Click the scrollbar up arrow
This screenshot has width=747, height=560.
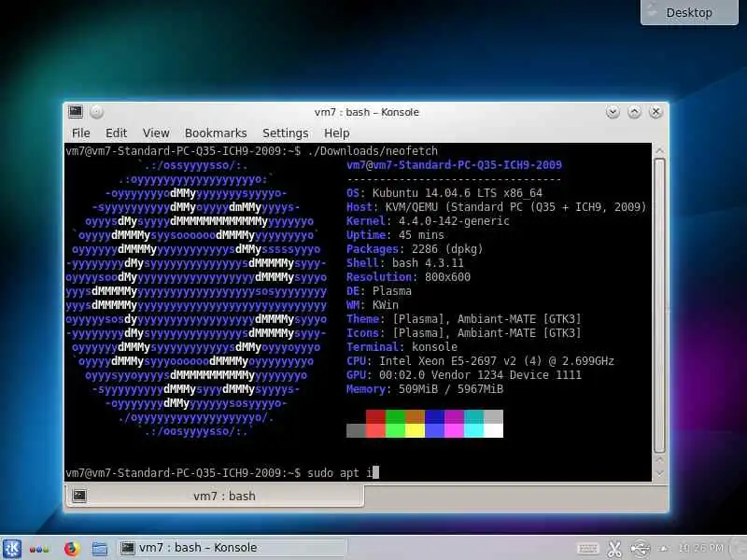pyautogui.click(x=659, y=150)
